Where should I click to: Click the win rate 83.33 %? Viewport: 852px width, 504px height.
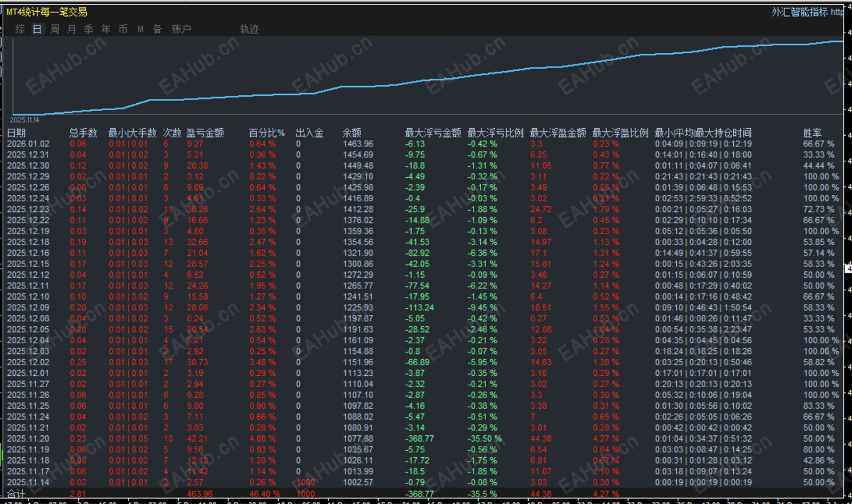tap(819, 406)
